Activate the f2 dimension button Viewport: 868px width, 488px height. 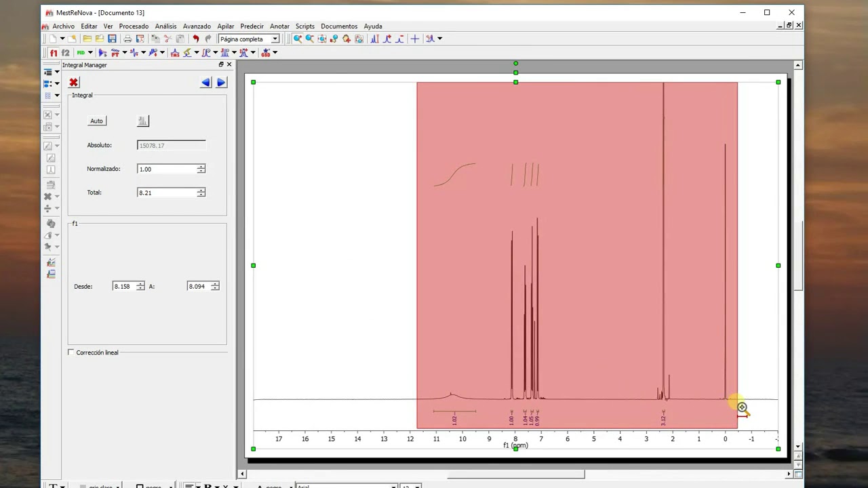tap(65, 52)
